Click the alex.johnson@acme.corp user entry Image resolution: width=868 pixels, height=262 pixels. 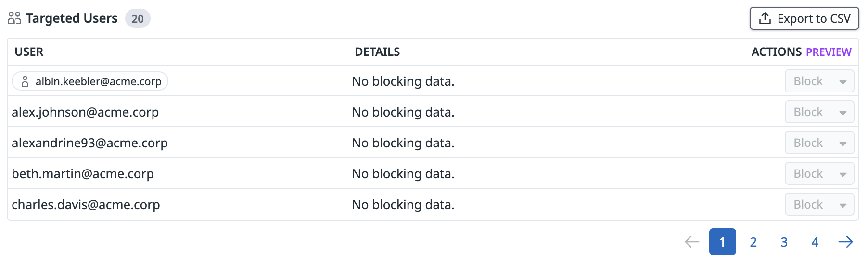(x=85, y=112)
